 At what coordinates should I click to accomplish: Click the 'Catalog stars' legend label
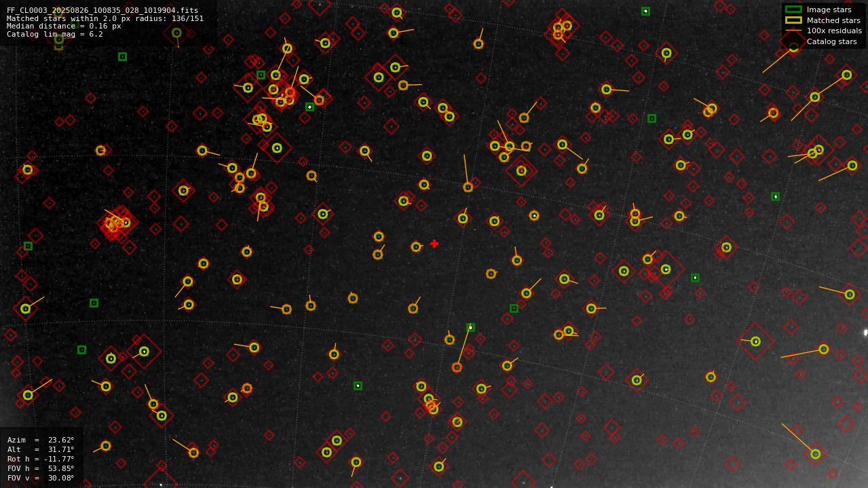point(831,41)
